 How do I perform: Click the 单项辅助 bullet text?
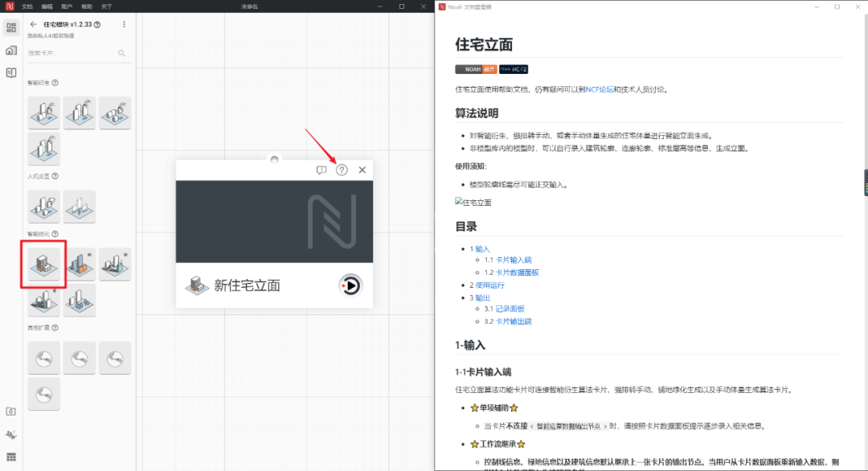point(493,408)
